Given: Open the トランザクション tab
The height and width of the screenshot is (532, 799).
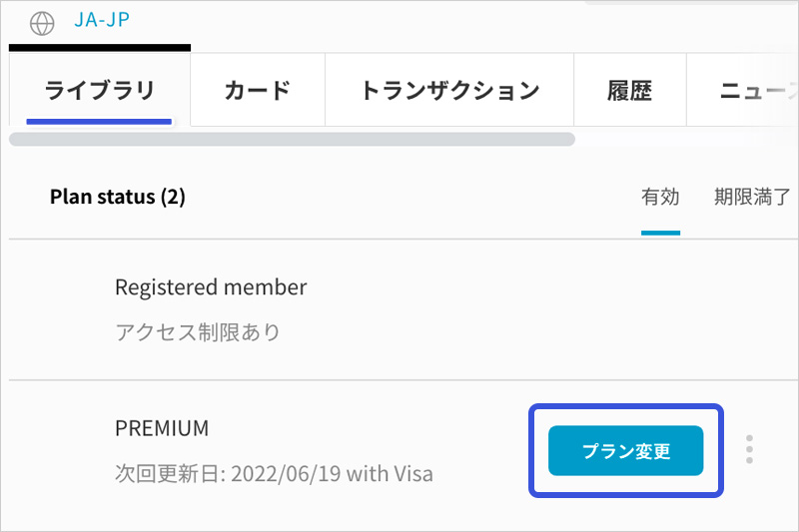Looking at the screenshot, I should coord(449,90).
